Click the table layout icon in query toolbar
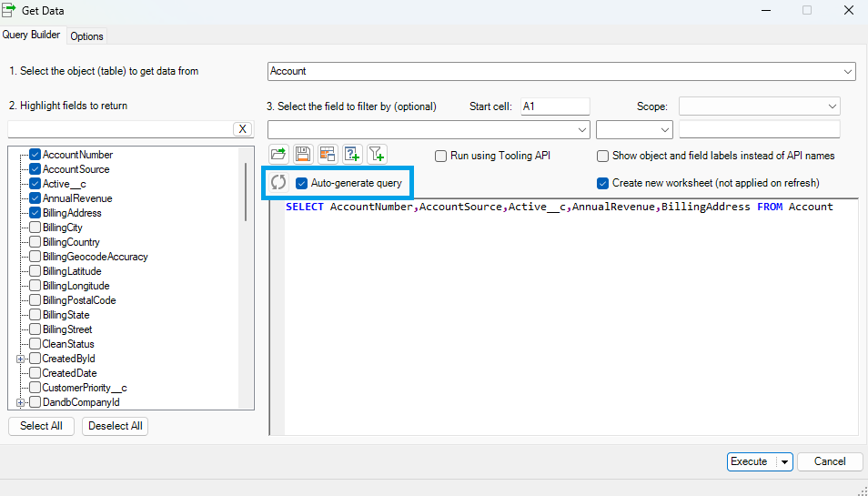Viewport: 868px width, 496px height. [328, 155]
